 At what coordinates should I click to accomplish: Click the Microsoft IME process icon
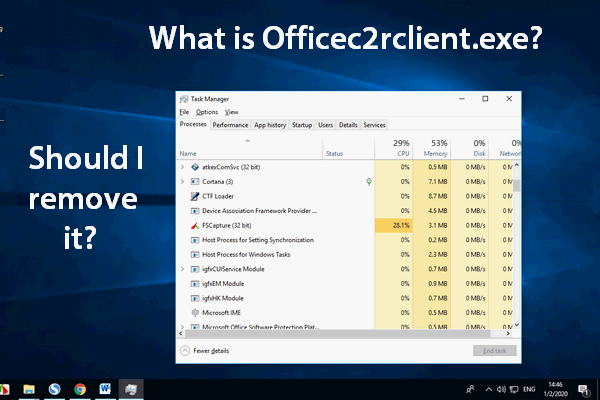tap(195, 313)
